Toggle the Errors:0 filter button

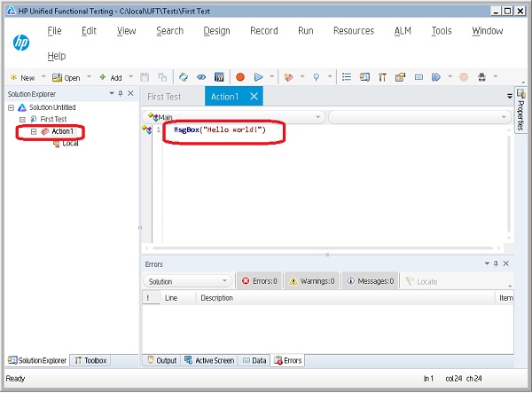pos(260,281)
